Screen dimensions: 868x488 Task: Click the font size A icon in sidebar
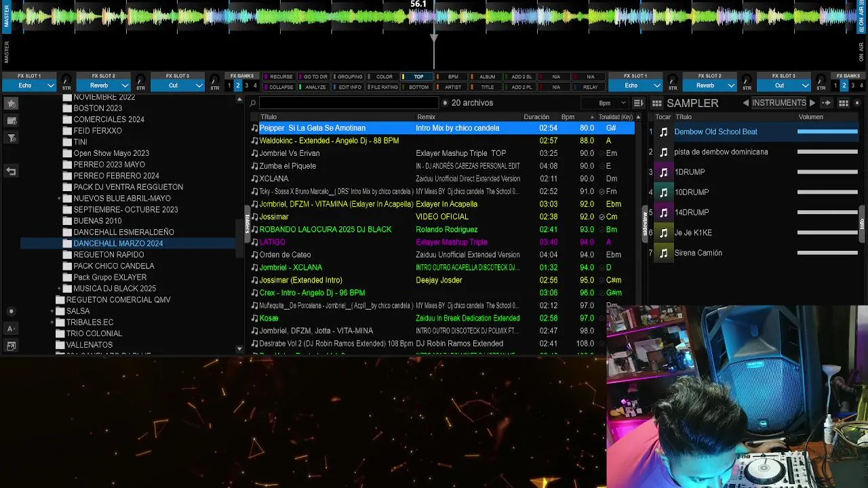(x=11, y=329)
